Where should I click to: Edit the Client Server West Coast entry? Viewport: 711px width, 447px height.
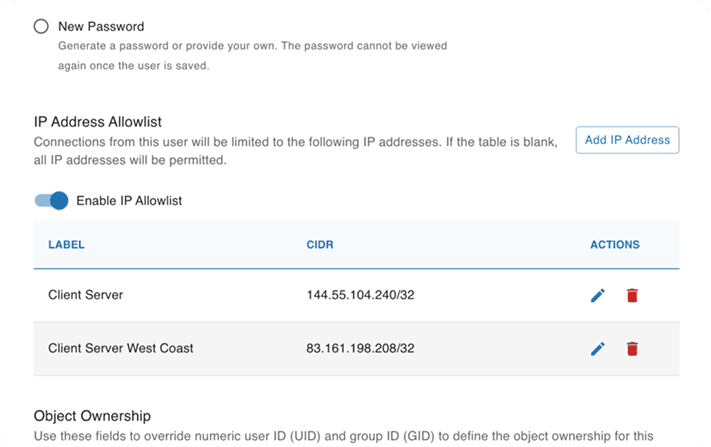[x=598, y=349]
